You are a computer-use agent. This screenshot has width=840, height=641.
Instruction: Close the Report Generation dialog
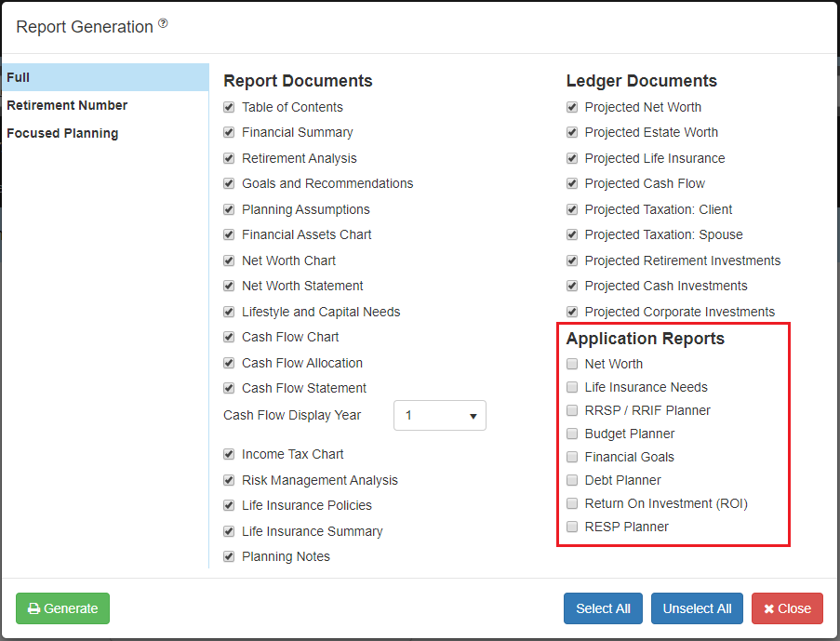[x=787, y=608]
